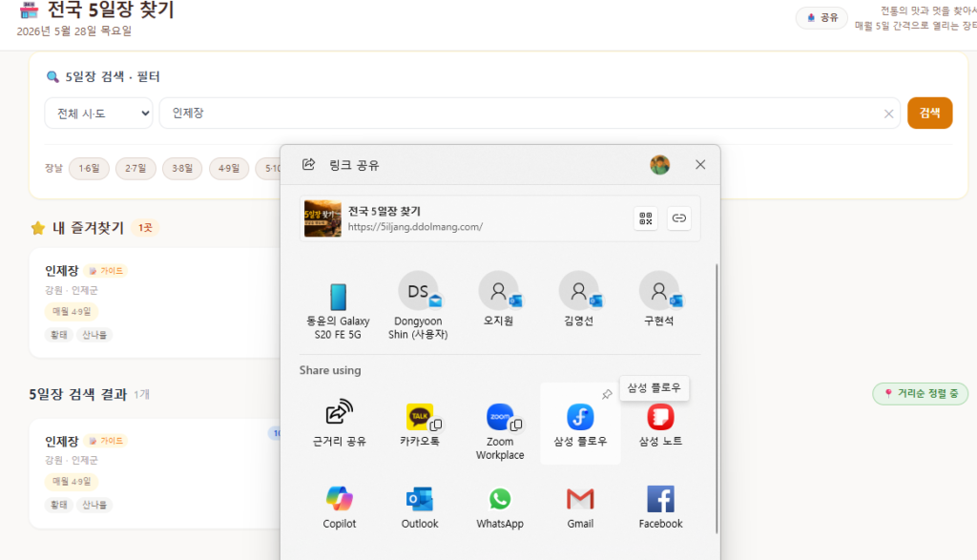The image size is (977, 560).
Task: Click the 황태 tag in favorites card
Action: point(59,335)
